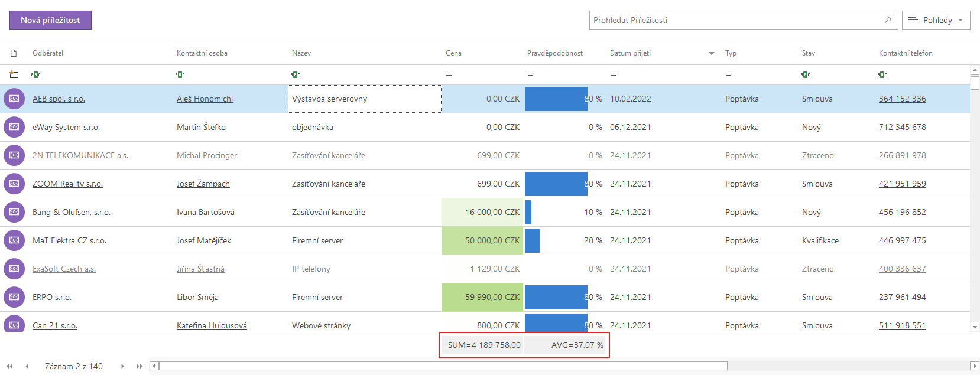Image resolution: width=980 pixels, height=375 pixels.
Task: Click horizontal scrollbar left arrow
Action: point(154,366)
